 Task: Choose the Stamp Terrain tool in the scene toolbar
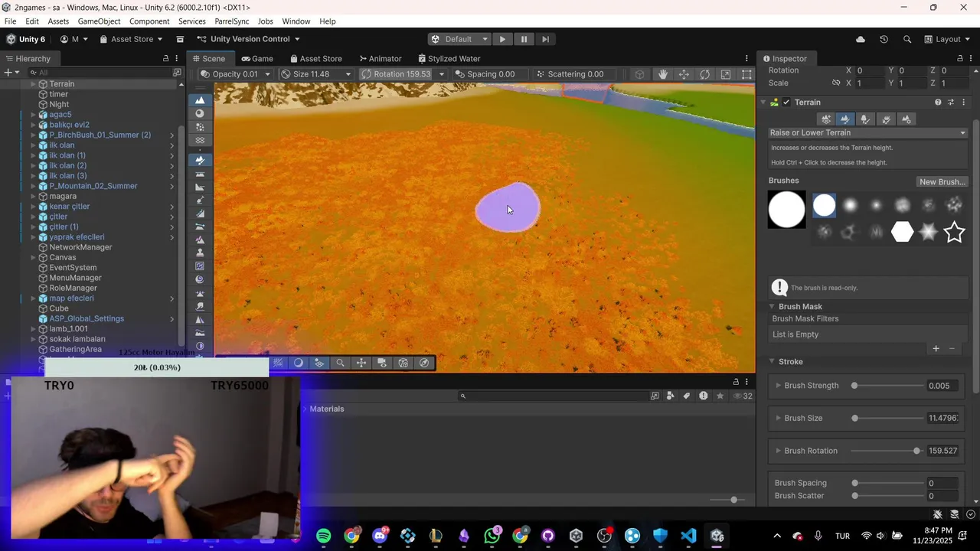tap(200, 253)
